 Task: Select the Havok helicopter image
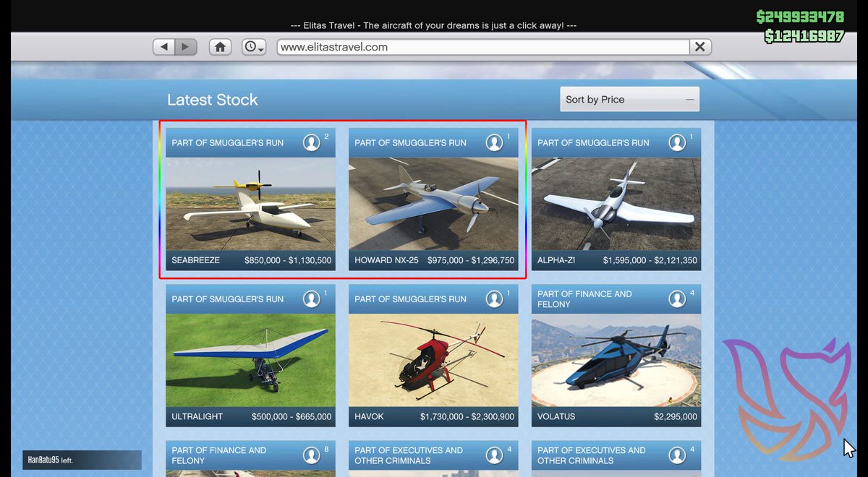coord(433,360)
